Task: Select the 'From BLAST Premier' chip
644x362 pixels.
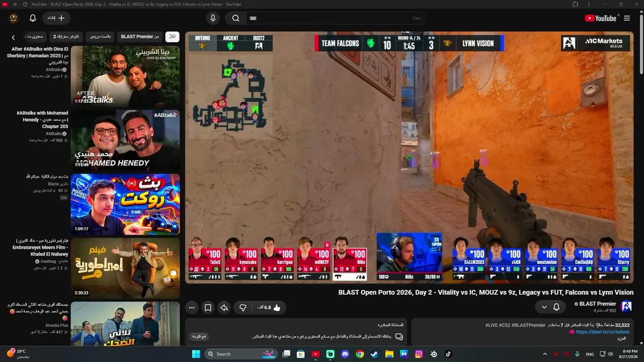Action: pyautogui.click(x=140, y=36)
